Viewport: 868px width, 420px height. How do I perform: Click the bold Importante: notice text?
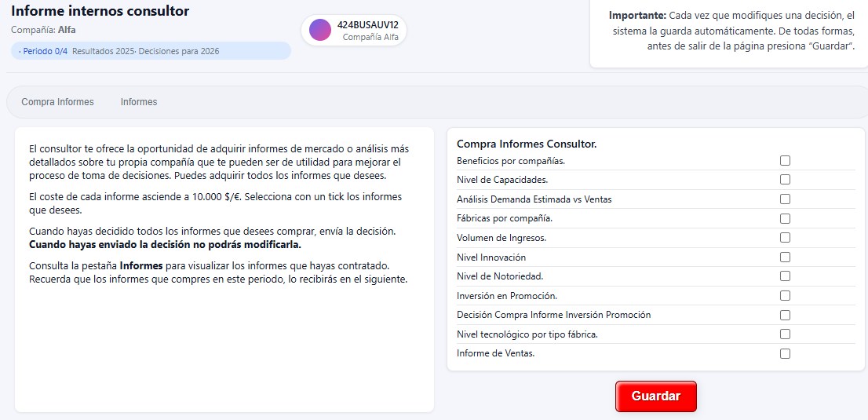point(637,16)
